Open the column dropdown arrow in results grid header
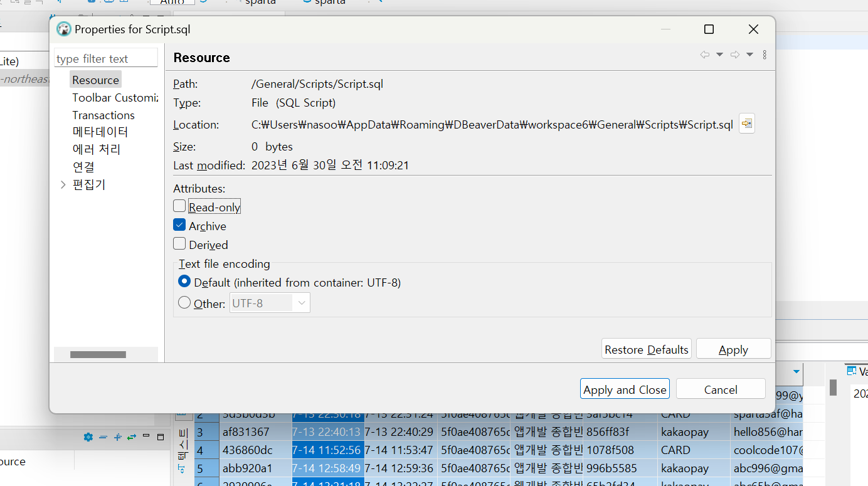Viewport: 868px width, 486px height. tap(797, 372)
